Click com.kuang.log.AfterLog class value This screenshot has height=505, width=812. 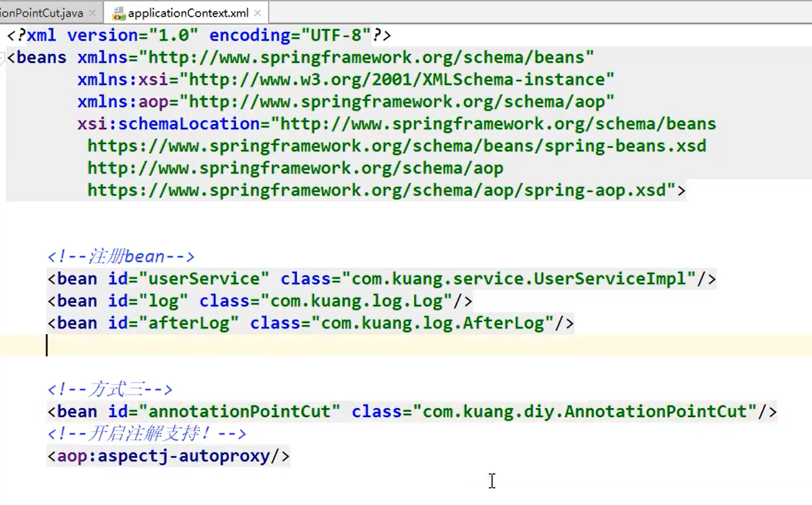[433, 323]
